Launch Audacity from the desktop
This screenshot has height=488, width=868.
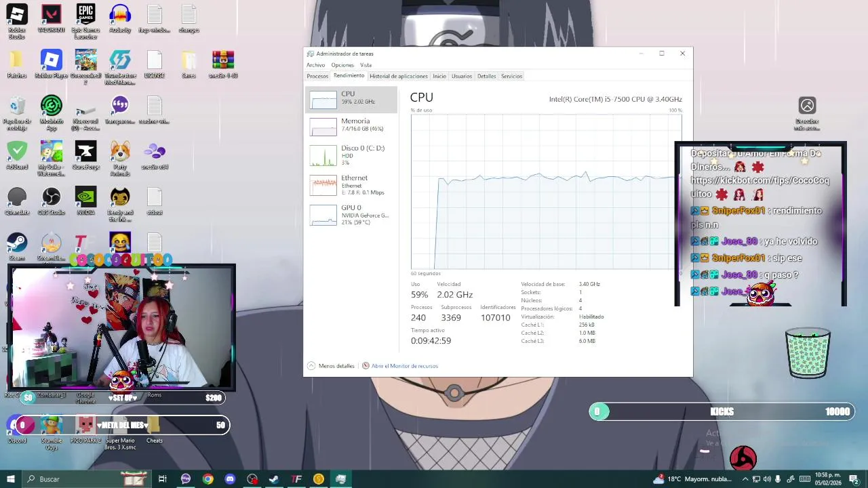coord(120,19)
